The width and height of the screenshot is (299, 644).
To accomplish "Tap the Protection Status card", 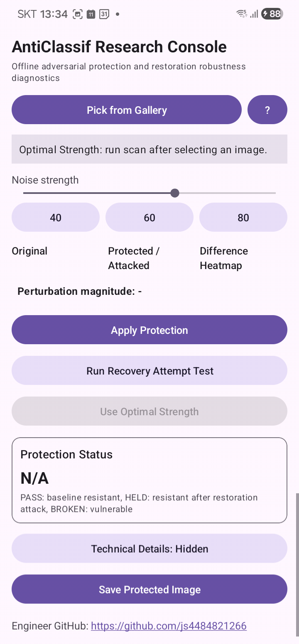I will (149, 480).
